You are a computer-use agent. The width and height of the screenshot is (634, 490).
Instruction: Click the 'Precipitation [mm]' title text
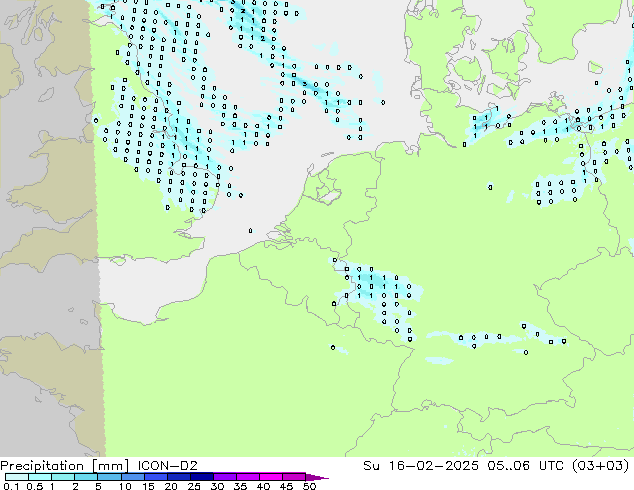64,466
